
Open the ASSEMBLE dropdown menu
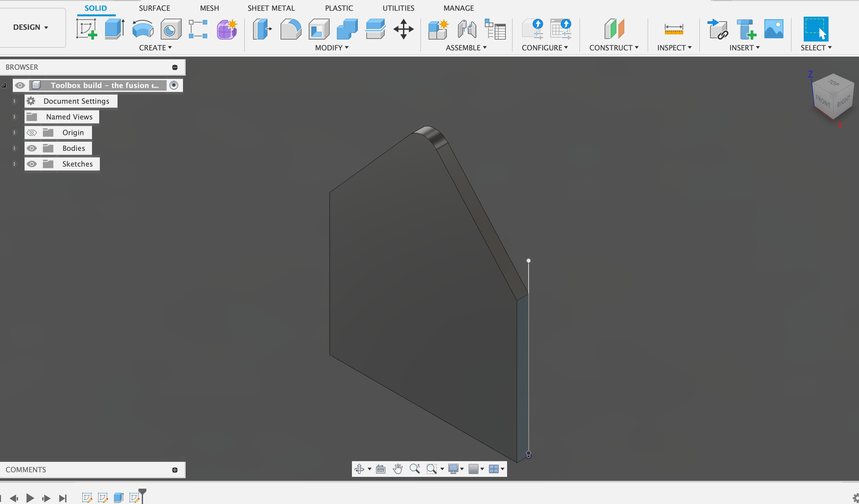point(466,48)
